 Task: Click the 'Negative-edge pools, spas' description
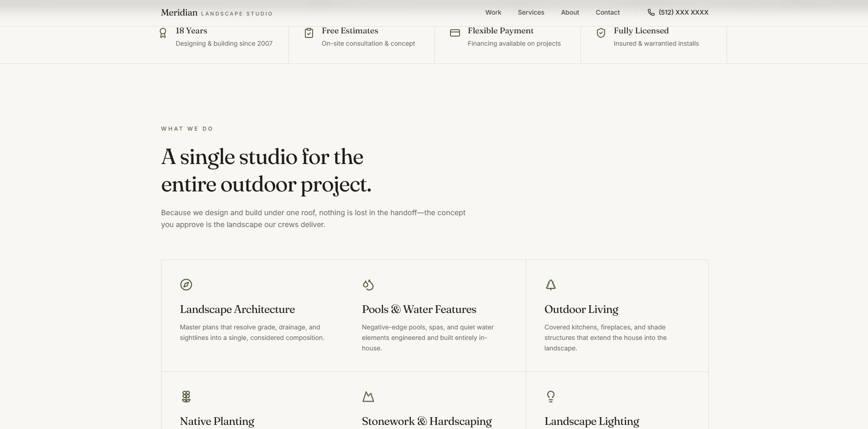click(x=428, y=338)
